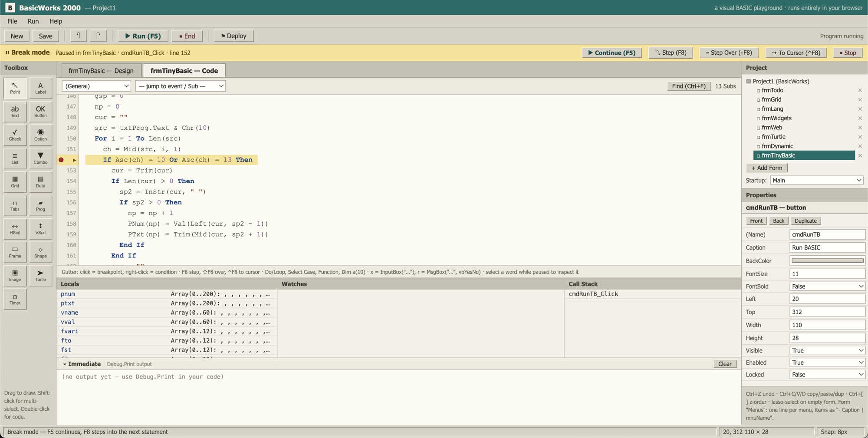
Task: Open the Locked property dropdown
Action: click(827, 375)
